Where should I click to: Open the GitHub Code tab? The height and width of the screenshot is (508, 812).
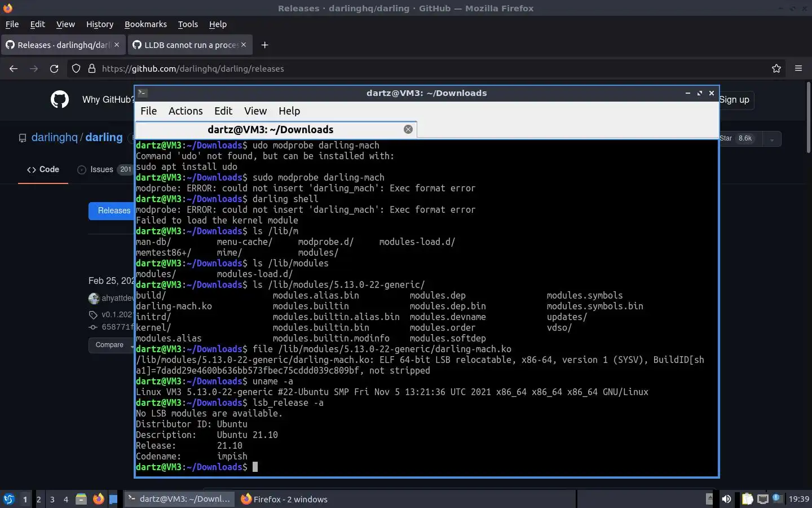click(43, 169)
